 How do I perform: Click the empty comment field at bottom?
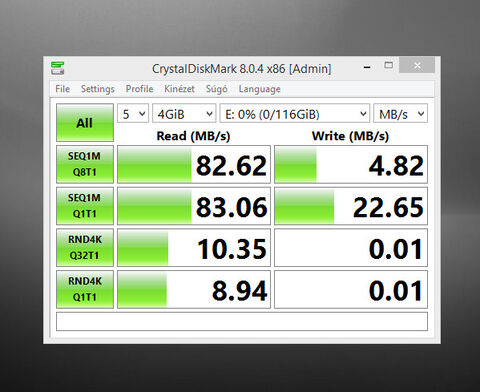click(x=242, y=321)
